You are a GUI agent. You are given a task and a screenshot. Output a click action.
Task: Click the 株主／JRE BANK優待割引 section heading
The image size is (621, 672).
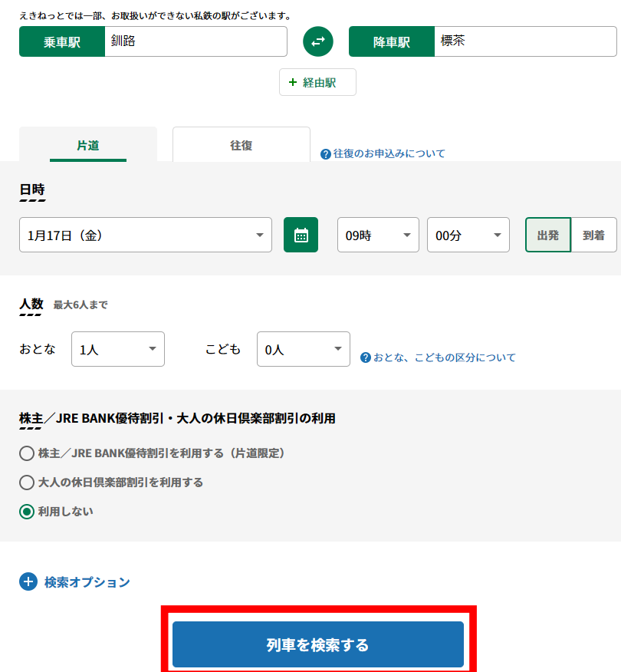pyautogui.click(x=177, y=418)
